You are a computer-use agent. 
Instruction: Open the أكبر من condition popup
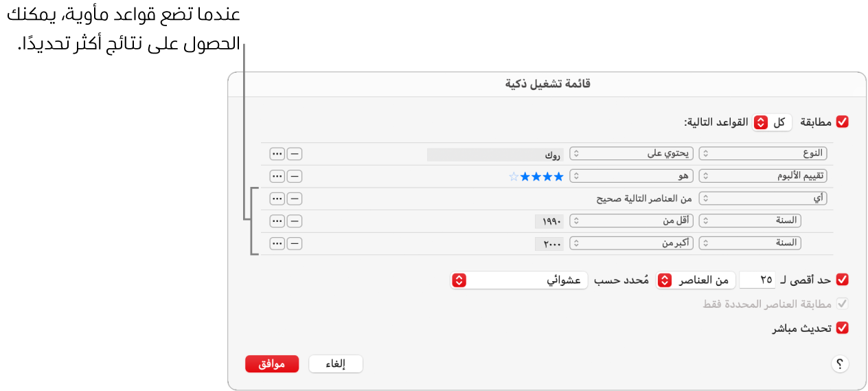pos(632,243)
